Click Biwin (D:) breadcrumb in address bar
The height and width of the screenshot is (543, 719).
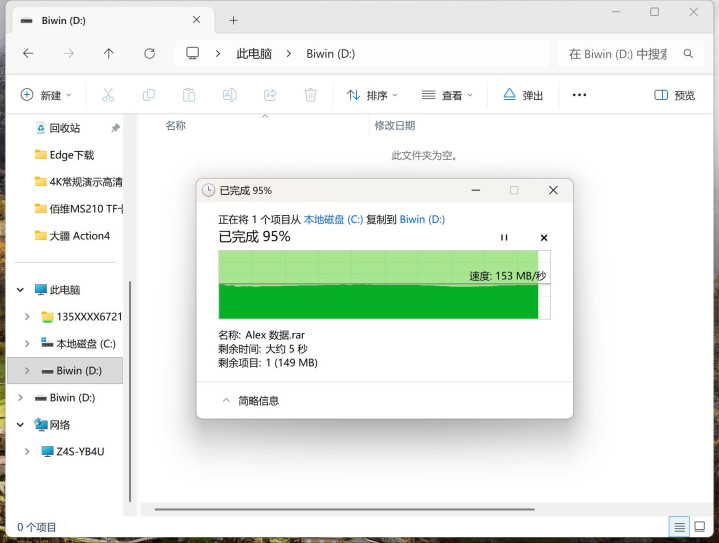point(331,54)
